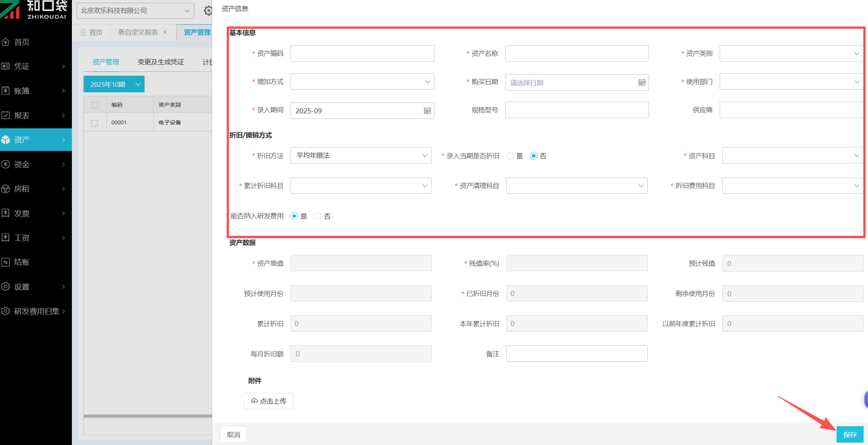Click the 点击上传 attachment upload button

tap(269, 401)
